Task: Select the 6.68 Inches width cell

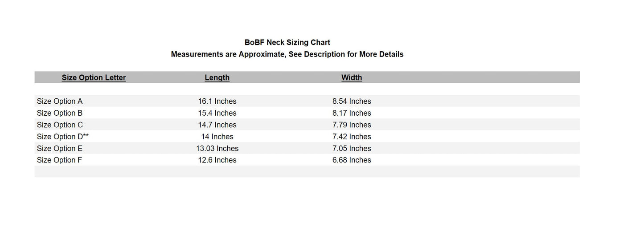Action: click(352, 160)
